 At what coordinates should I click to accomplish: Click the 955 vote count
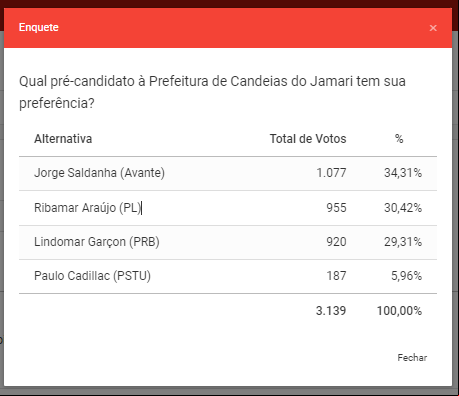[x=336, y=208]
